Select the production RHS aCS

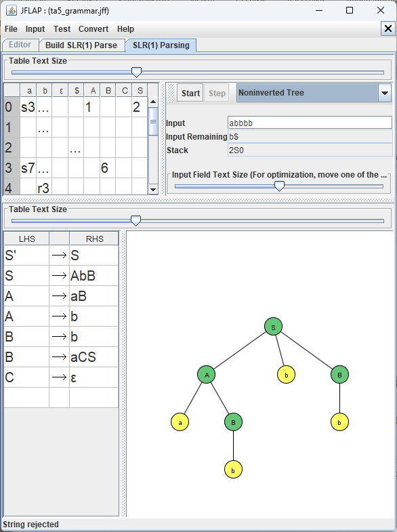click(94, 357)
